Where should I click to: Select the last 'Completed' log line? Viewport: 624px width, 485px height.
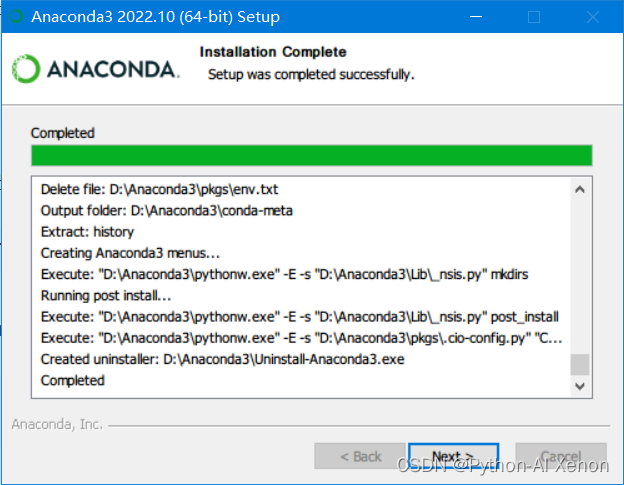[x=72, y=380]
